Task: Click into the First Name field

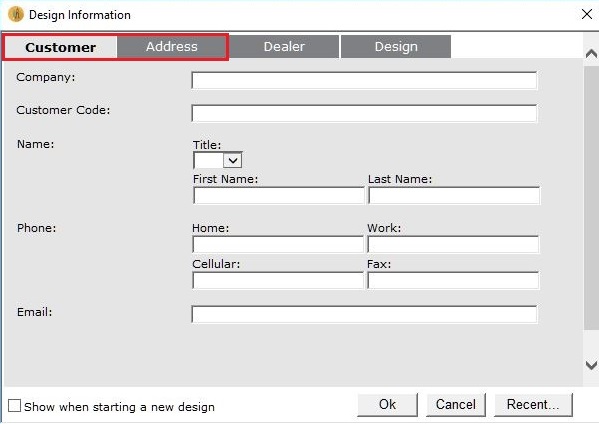Action: [279, 196]
